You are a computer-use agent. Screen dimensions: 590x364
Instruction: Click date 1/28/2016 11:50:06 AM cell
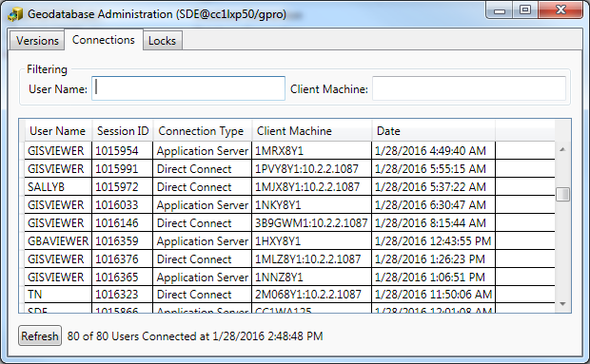434,294
